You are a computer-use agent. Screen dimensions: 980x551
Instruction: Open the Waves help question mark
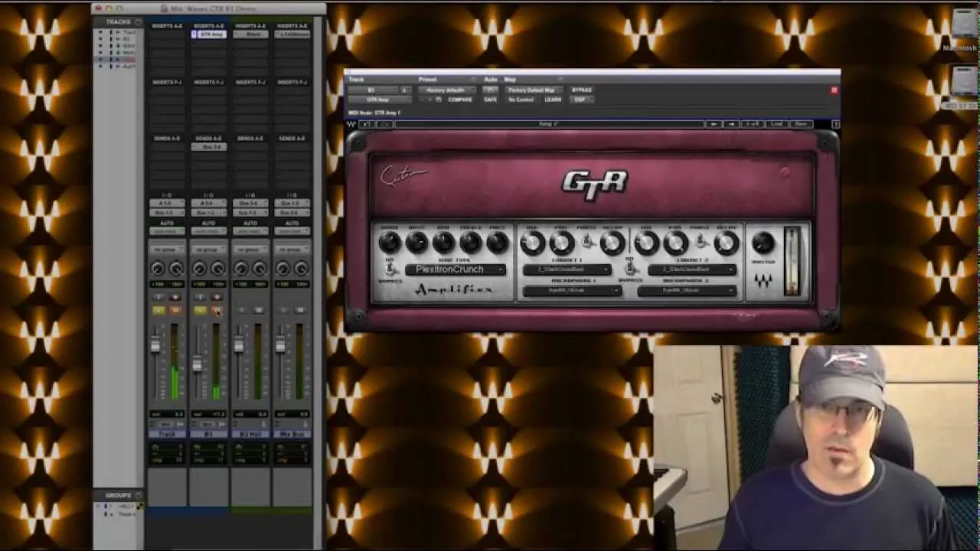835,124
